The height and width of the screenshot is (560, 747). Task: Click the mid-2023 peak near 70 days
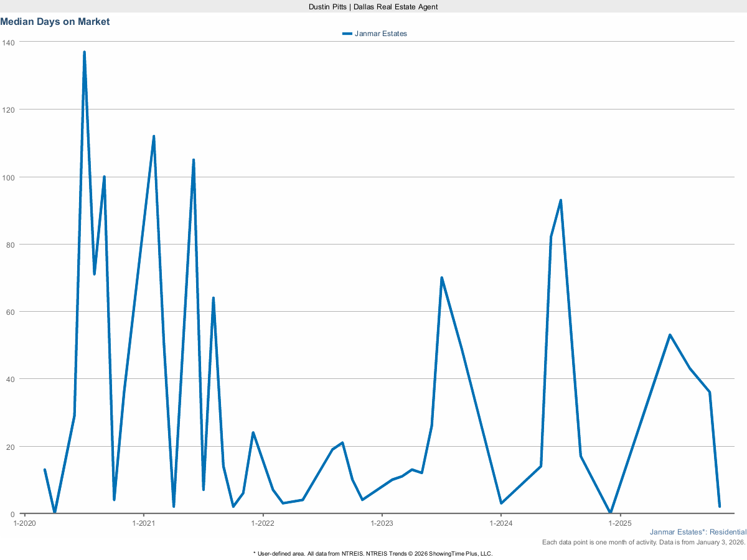click(x=442, y=278)
